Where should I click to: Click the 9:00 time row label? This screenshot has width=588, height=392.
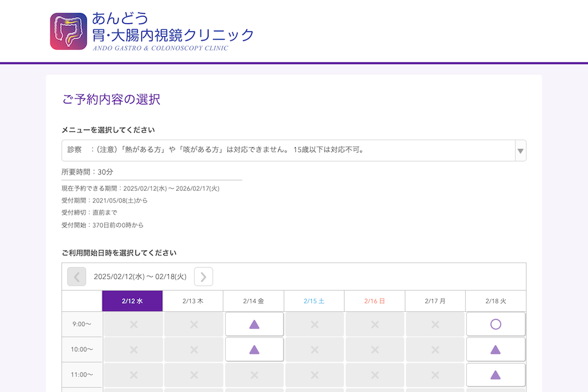pyautogui.click(x=82, y=324)
